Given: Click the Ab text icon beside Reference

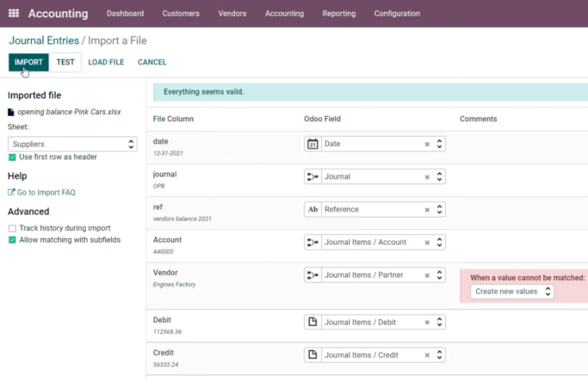Looking at the screenshot, I should [312, 210].
